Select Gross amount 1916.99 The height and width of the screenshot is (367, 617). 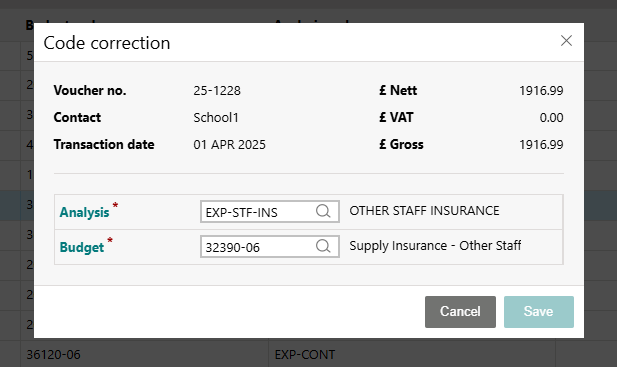coord(541,144)
